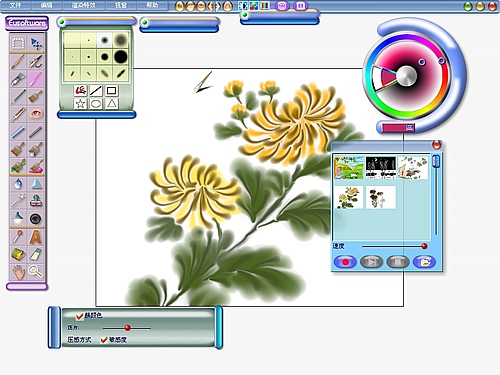
Task: Open the yellow chrysanthemum thumbnail
Action: click(x=349, y=197)
